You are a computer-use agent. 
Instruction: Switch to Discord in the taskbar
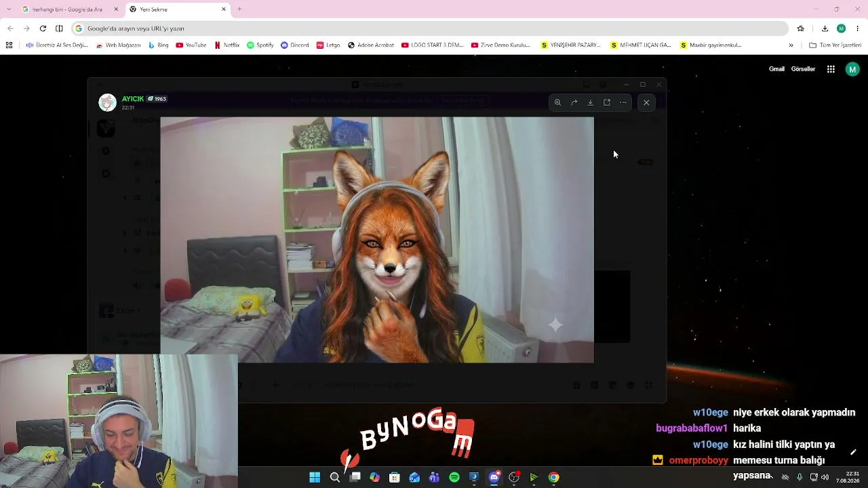coord(494,477)
